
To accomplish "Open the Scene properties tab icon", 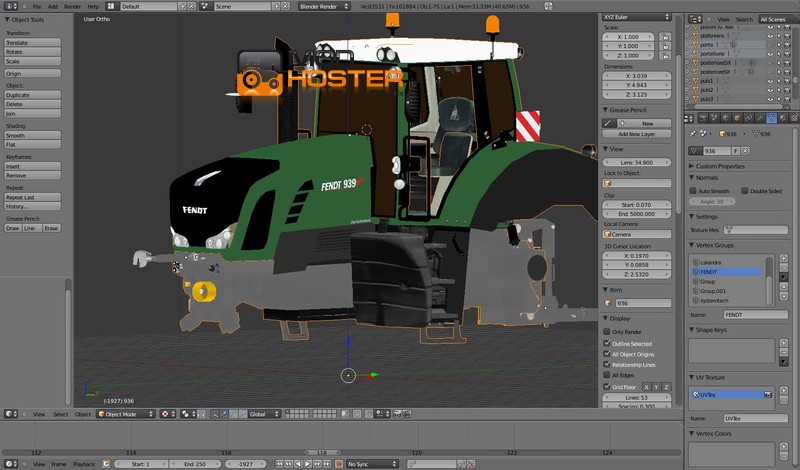I will click(x=714, y=118).
